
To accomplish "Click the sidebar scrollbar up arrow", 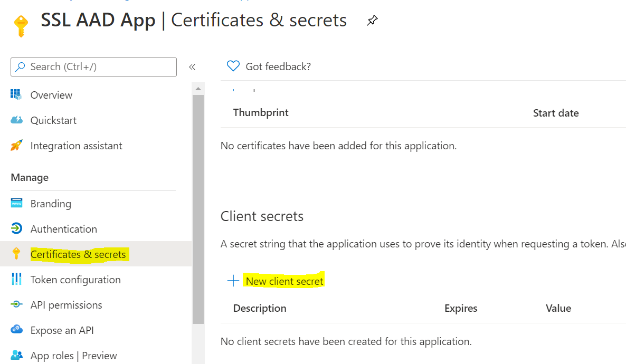I will tap(198, 89).
